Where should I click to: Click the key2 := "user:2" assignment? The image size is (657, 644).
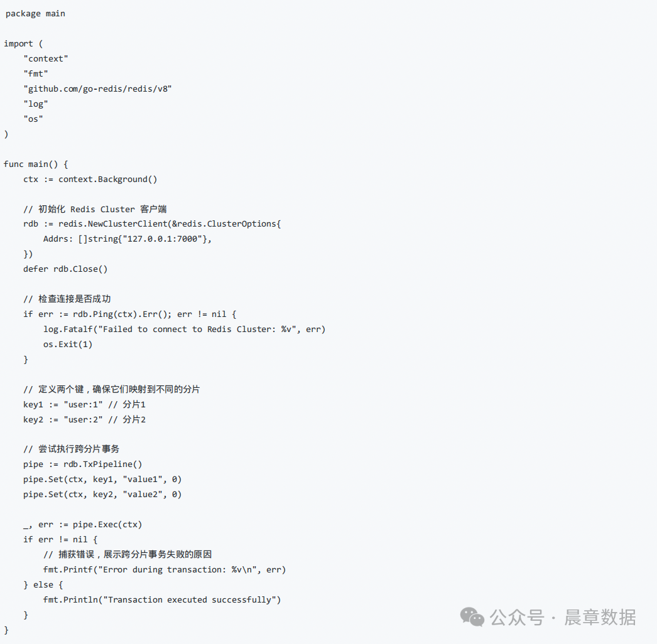pyautogui.click(x=63, y=419)
